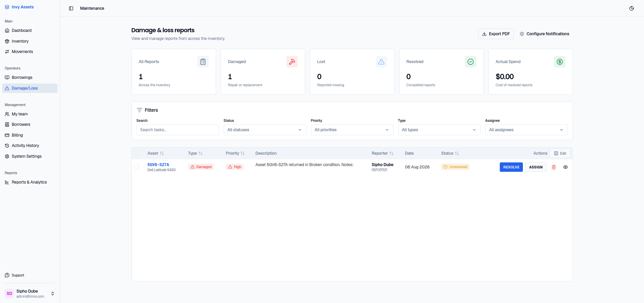Open the All types dropdown
The width and height of the screenshot is (644, 303).
[x=439, y=130]
